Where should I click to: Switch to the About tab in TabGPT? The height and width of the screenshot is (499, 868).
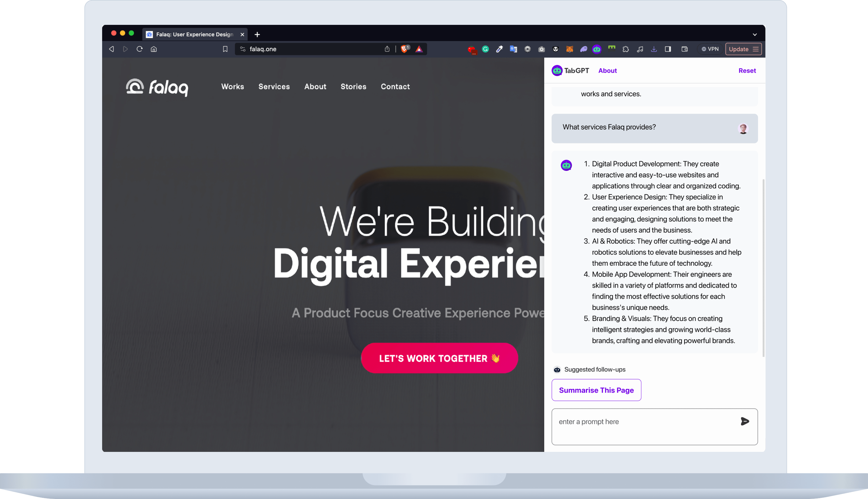click(x=607, y=71)
